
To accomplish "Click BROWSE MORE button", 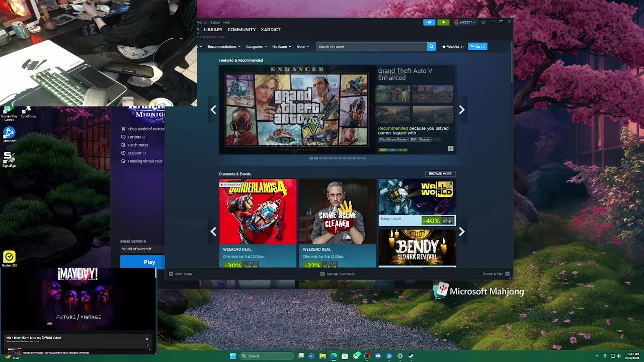I will click(440, 173).
